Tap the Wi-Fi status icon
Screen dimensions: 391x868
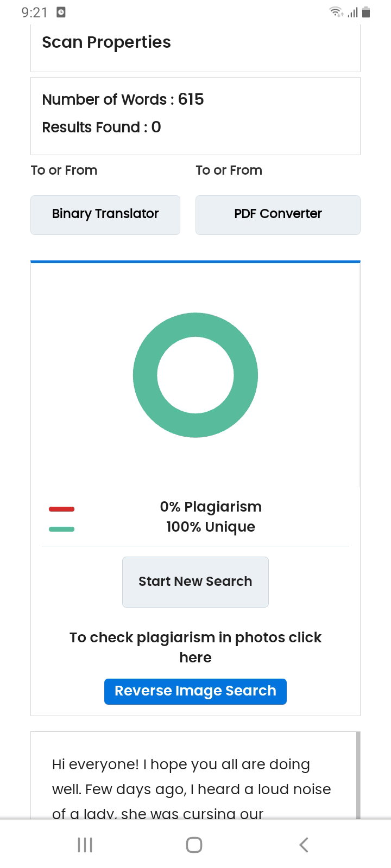[337, 12]
